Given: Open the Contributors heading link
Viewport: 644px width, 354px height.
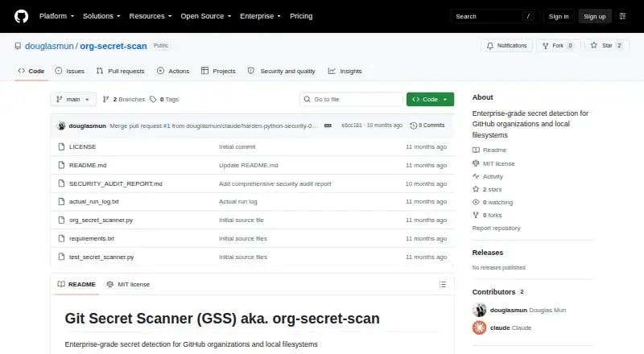Looking at the screenshot, I should tap(498, 292).
